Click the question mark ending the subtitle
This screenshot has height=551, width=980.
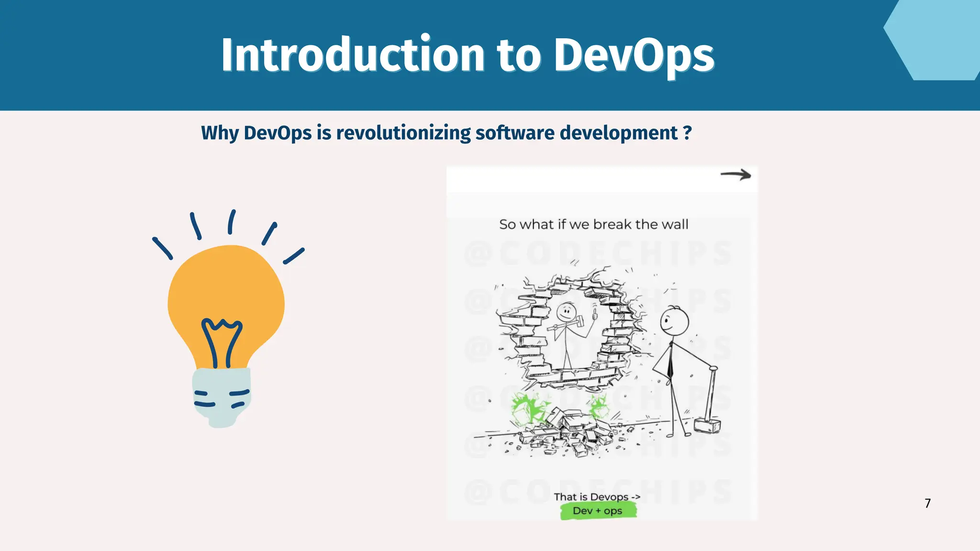[x=687, y=132]
